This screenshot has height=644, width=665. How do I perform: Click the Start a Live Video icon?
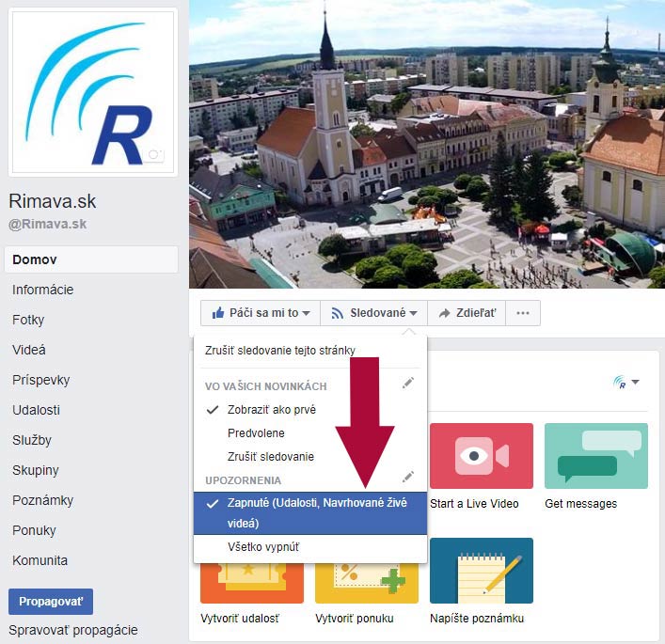[481, 456]
